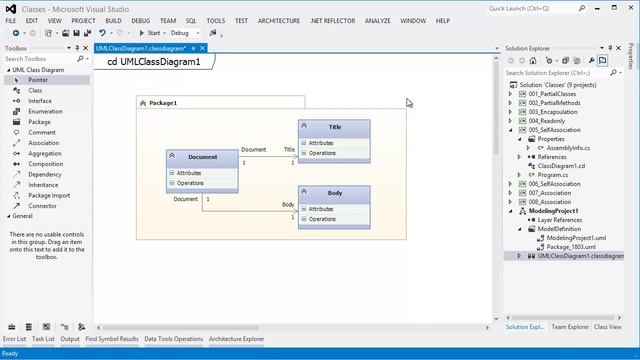Screen dimensions: 640x360
Task: Toggle Preview Selected Items in Solution Explorer
Action: click(602, 61)
